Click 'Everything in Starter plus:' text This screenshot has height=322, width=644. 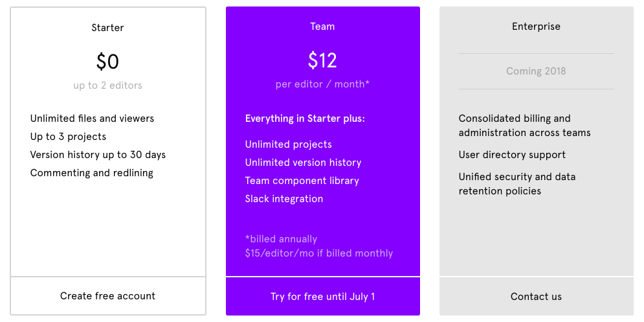[305, 119]
